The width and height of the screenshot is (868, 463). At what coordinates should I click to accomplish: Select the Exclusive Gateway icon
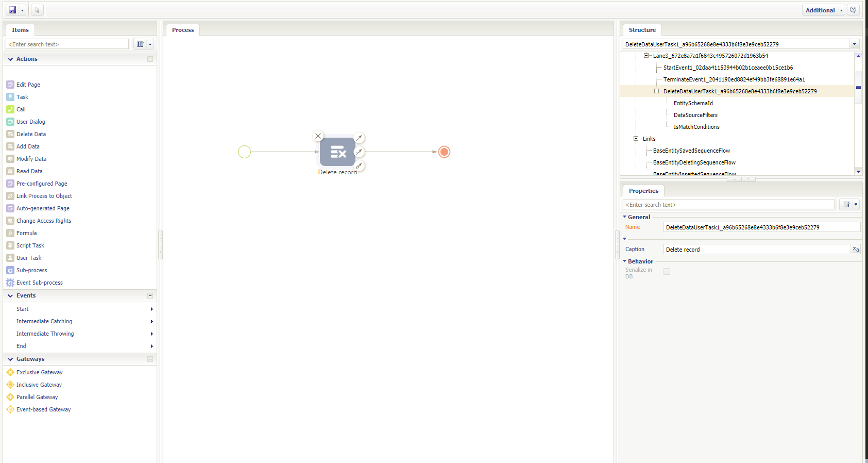(x=10, y=372)
